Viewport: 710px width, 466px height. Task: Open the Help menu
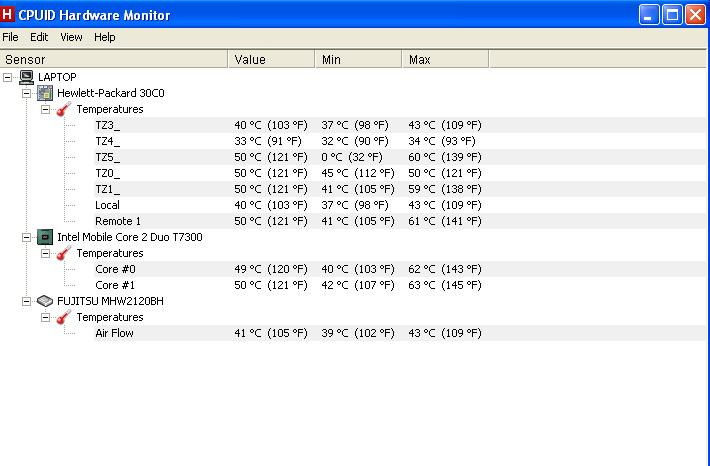[x=105, y=37]
